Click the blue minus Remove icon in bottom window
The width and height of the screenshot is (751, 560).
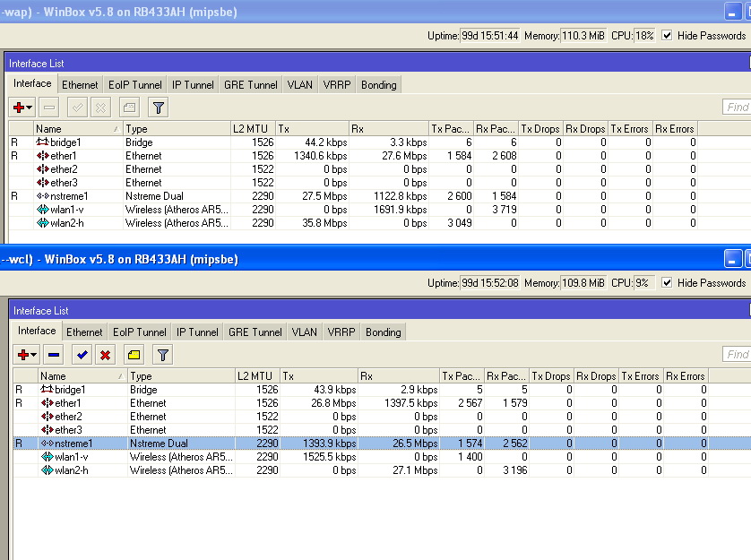54,355
